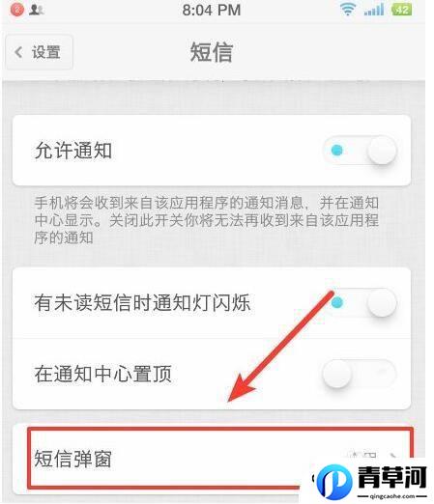Viewport: 434px width, 504px height.
Task: Tap the Wi-Fi status icon
Action: (x=347, y=10)
